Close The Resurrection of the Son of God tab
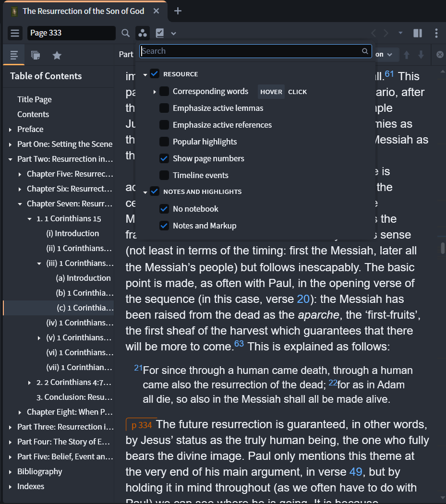This screenshot has width=446, height=504. click(156, 11)
